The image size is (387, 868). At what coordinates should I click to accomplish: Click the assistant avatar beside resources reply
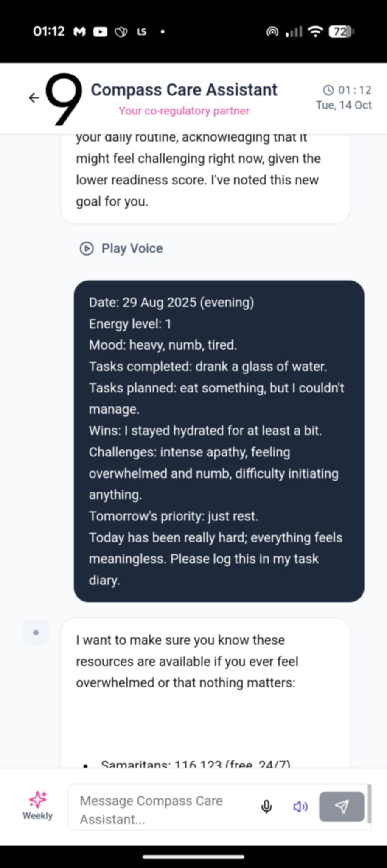pos(36,633)
